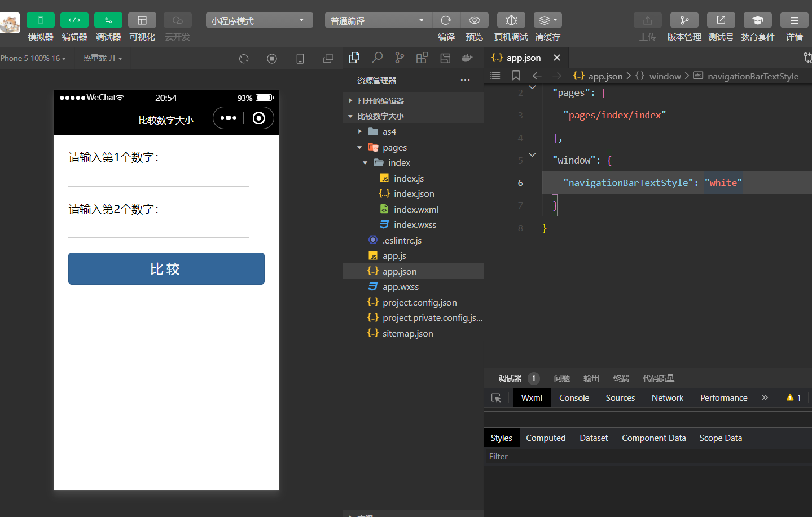Open the 资源管理器 more actions ellipsis

pyautogui.click(x=465, y=80)
